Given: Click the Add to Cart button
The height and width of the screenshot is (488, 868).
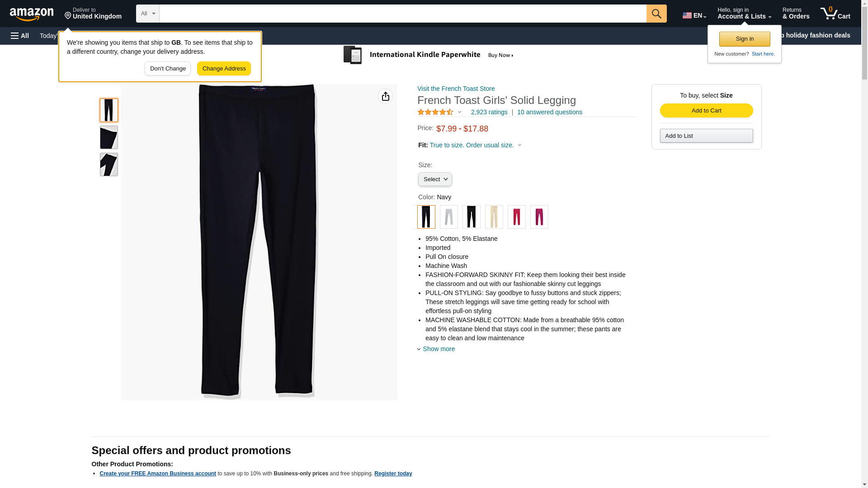Looking at the screenshot, I should 706,111.
